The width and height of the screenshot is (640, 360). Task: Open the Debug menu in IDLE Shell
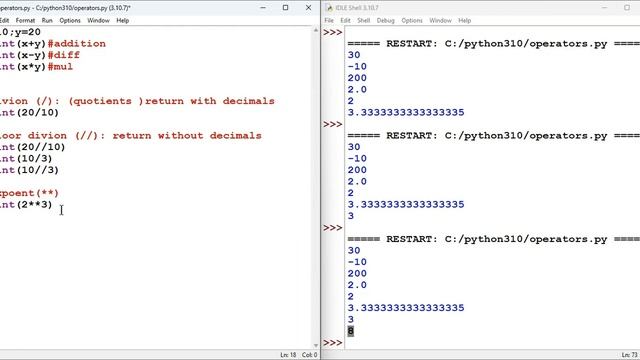(x=385, y=20)
